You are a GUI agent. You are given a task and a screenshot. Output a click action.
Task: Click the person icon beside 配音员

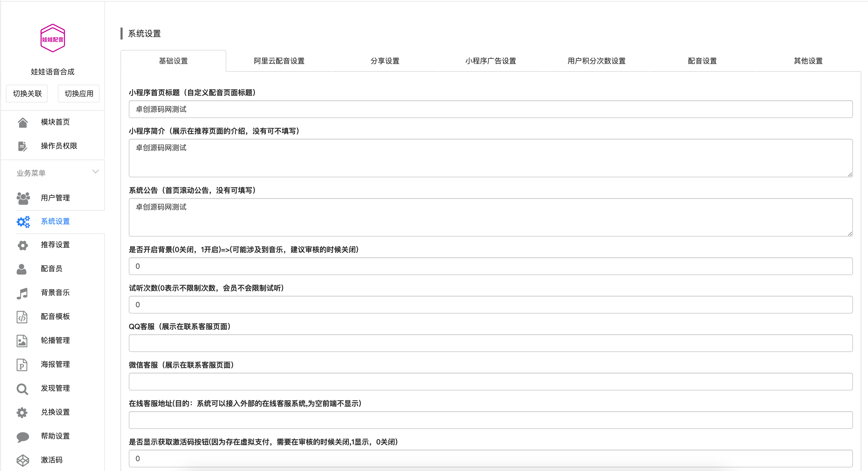(22, 269)
